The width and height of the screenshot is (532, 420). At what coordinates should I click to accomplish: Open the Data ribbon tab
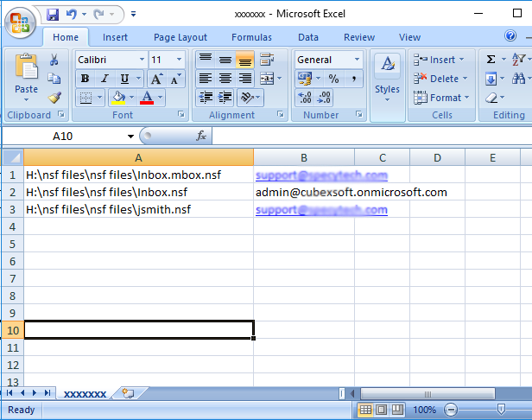click(x=308, y=37)
